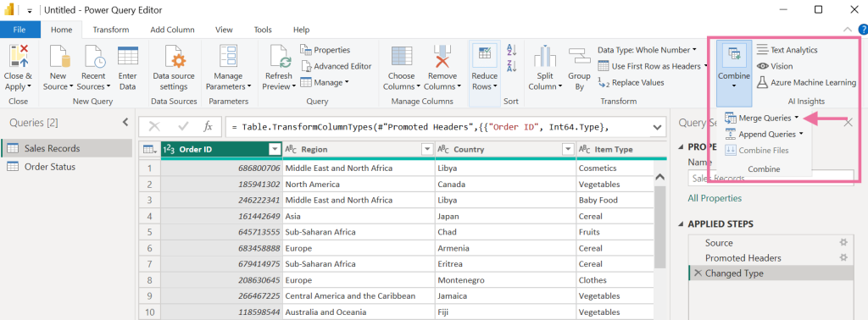Collapse the Queries pane
The image size is (868, 320).
pos(125,122)
